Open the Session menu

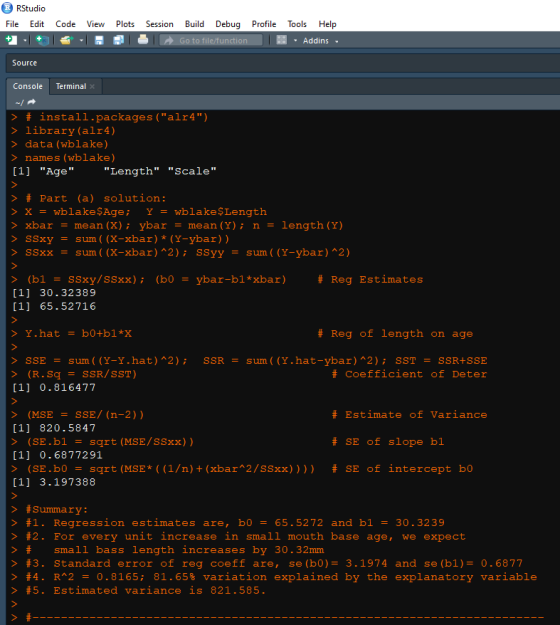159,24
